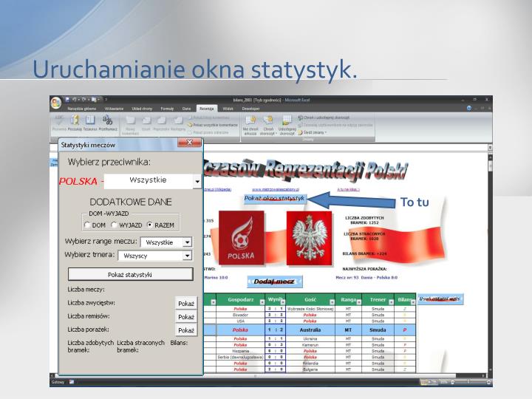This screenshot has height=399, width=532.
Task: Open the mistrzowiealeziabory.pl link
Action: [x=276, y=189]
